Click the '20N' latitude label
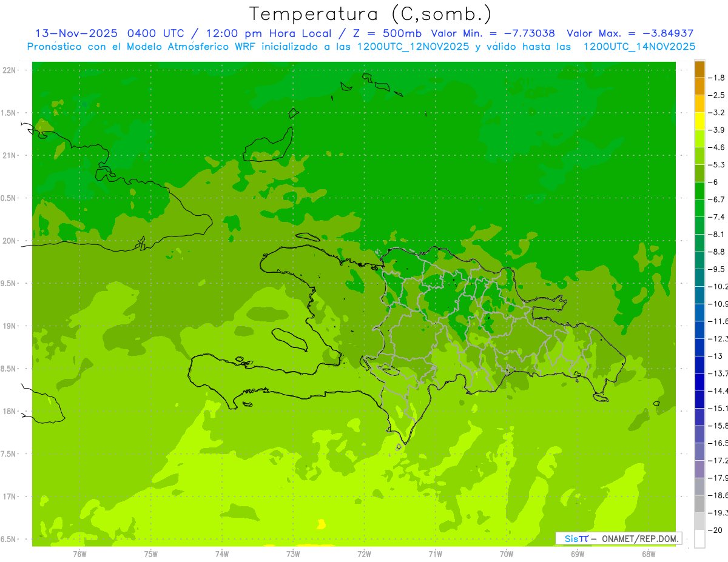This screenshot has height=562, width=728. [9, 241]
